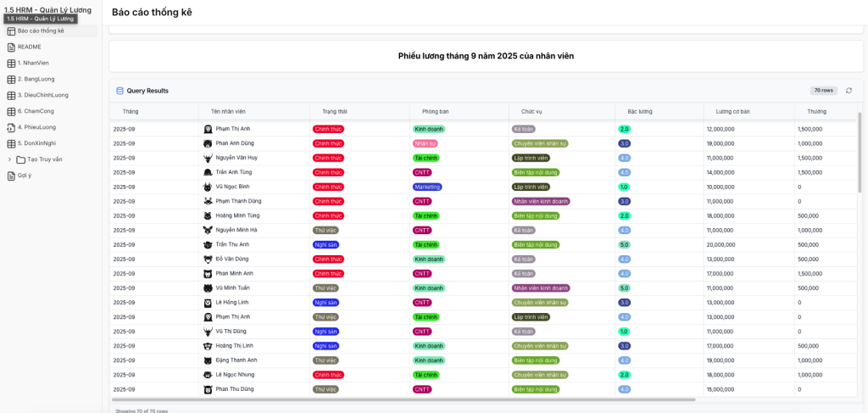868x413 pixels.
Task: Click the folder icon of Tạo Truy vấn
Action: coord(20,159)
